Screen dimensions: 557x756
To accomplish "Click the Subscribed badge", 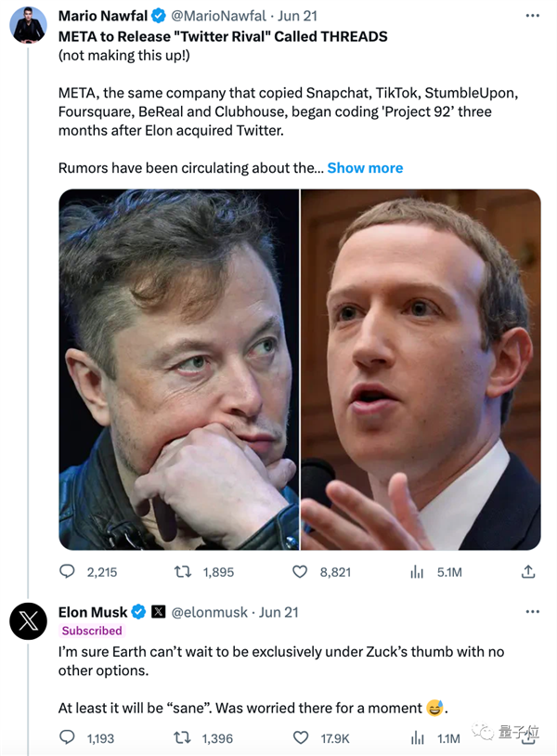I will [92, 631].
